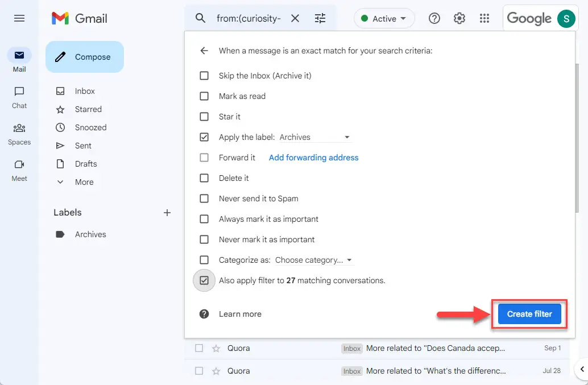
Task: Open the settings gear icon
Action: [459, 18]
